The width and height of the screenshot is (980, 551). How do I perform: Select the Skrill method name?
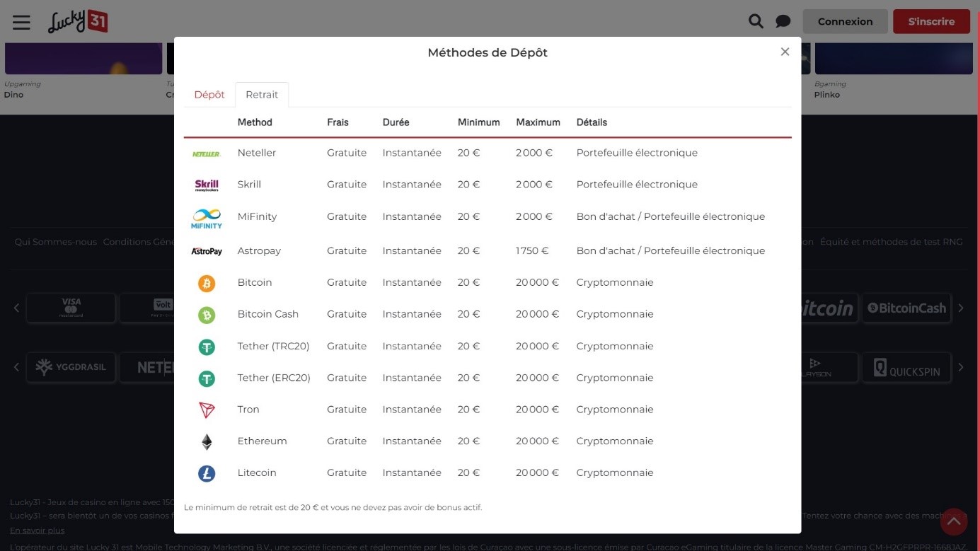click(x=249, y=185)
